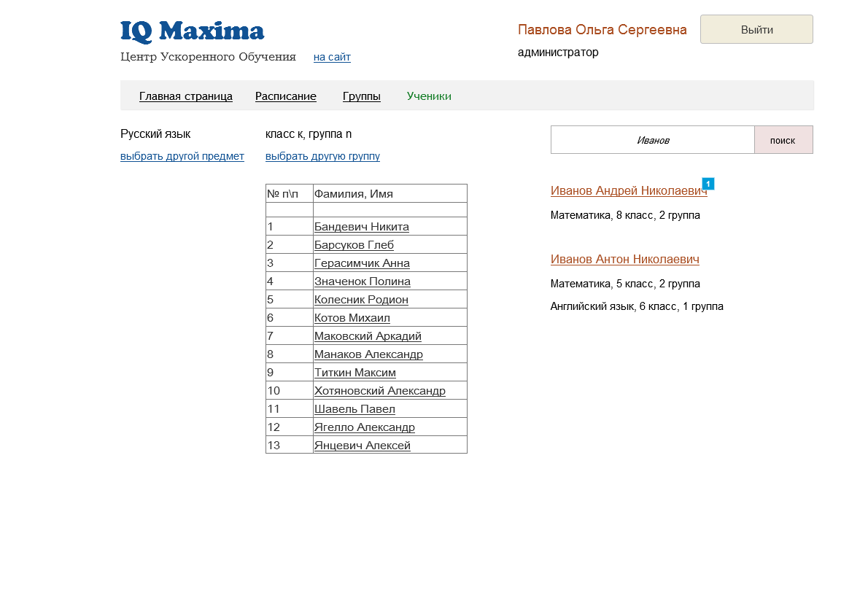Viewport: 868px width, 598px height.
Task: Click 'Математика, 8 класс, 2 группа' text
Action: [625, 215]
